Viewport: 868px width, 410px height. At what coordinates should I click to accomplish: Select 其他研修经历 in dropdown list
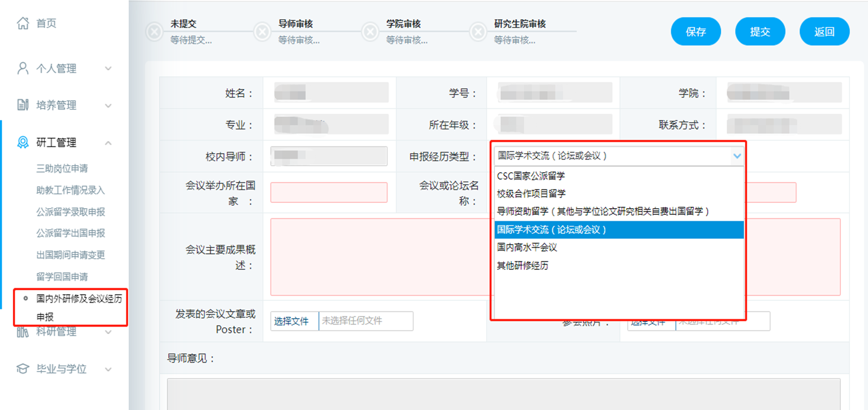point(522,266)
